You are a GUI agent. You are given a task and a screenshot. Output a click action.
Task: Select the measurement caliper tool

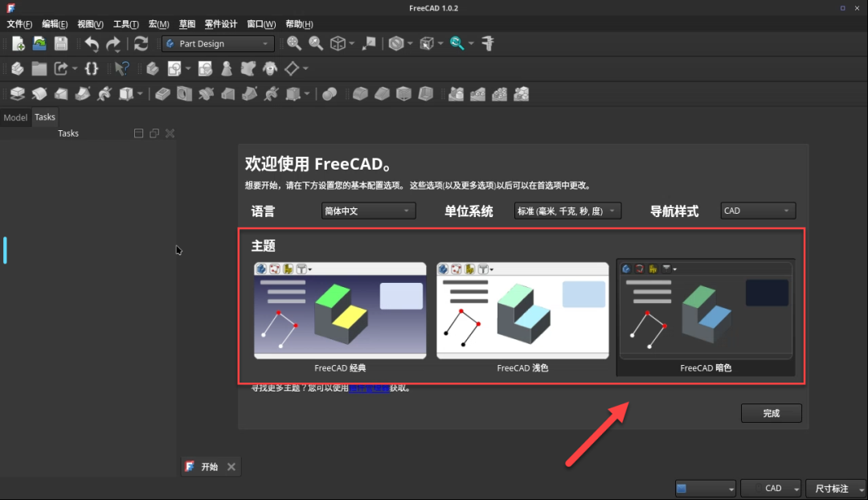(x=488, y=43)
